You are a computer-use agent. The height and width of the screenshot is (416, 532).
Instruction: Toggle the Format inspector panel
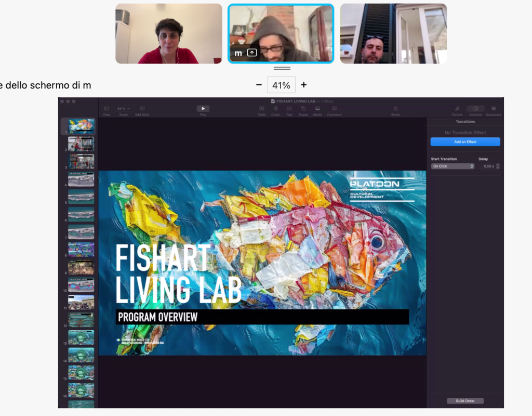(457, 109)
